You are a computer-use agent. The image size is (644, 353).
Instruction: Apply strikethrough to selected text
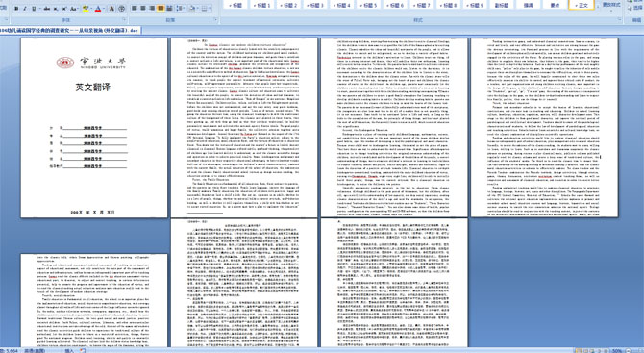[x=47, y=9]
